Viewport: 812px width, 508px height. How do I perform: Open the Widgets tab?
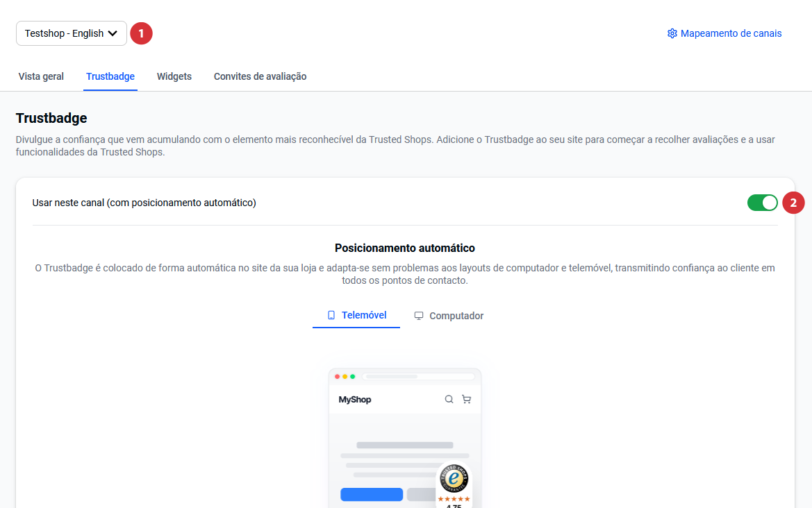click(174, 76)
